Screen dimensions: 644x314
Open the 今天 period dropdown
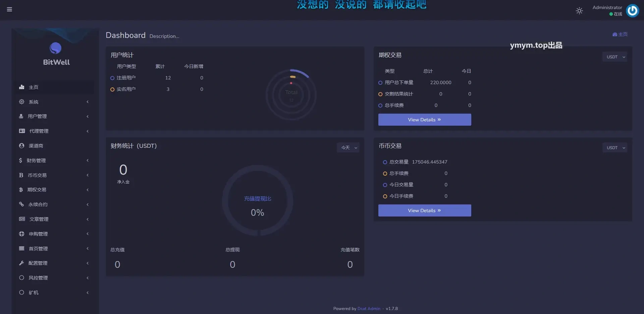[x=348, y=148]
